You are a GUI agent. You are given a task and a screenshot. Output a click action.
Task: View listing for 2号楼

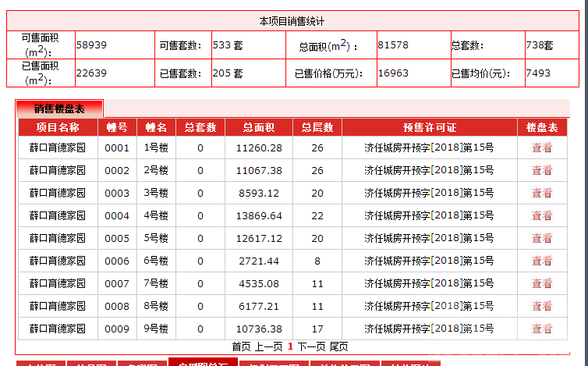[x=542, y=170]
